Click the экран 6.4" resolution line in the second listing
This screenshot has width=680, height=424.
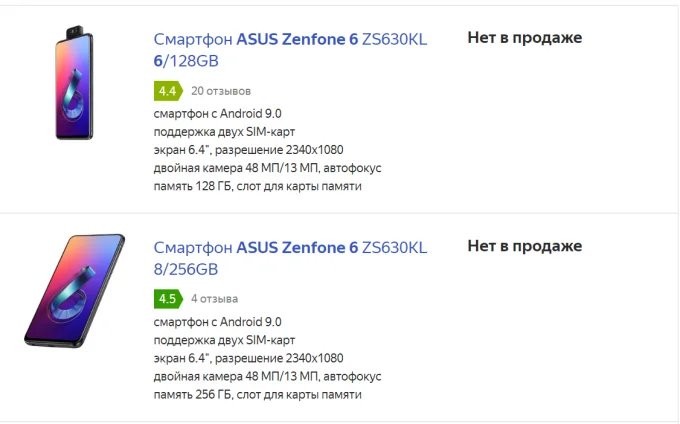[x=248, y=359]
